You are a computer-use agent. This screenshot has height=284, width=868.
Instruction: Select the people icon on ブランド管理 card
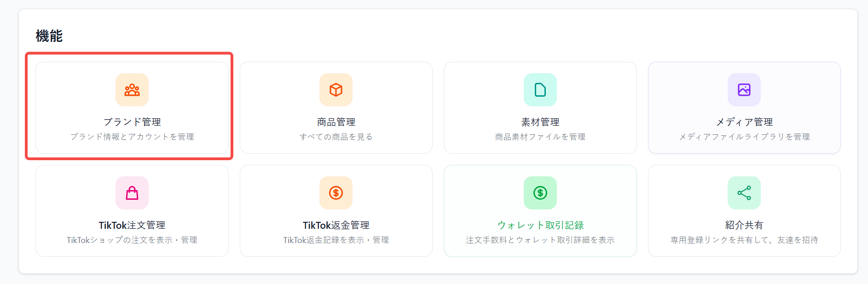point(132,90)
